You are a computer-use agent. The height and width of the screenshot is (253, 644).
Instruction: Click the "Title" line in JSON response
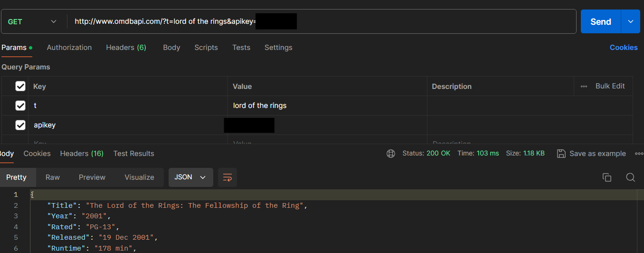tap(177, 205)
